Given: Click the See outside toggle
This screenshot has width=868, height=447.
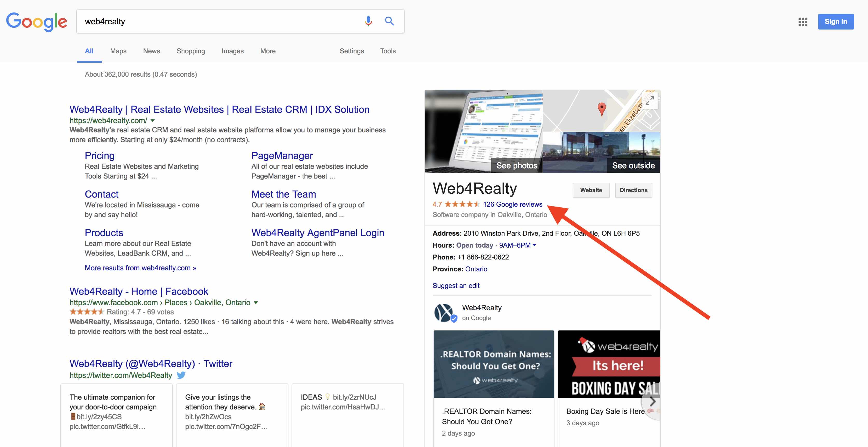Looking at the screenshot, I should tap(633, 165).
